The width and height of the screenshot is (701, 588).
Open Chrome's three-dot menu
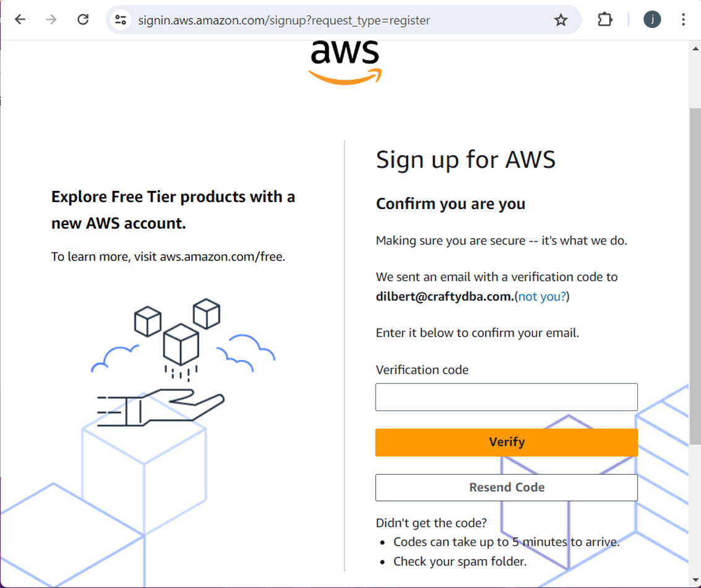click(x=683, y=20)
